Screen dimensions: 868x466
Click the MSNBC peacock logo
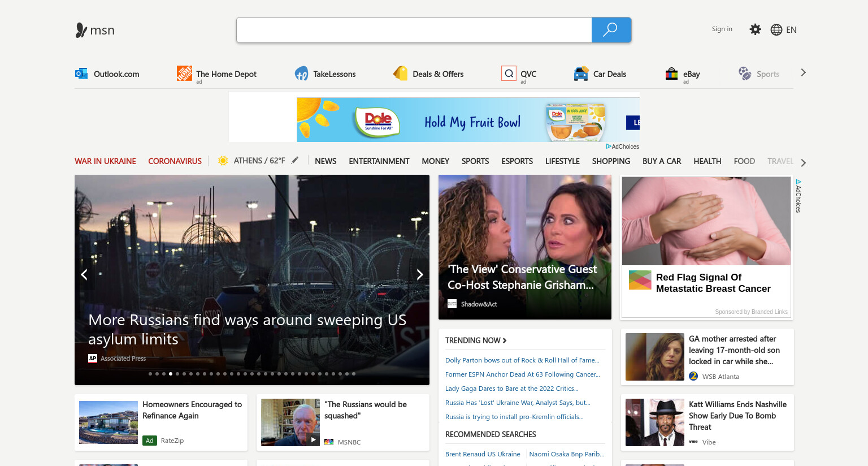click(x=329, y=442)
